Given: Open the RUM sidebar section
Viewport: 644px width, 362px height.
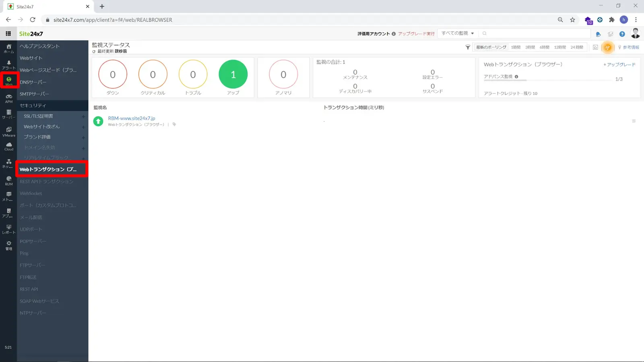Looking at the screenshot, I should (x=8, y=181).
